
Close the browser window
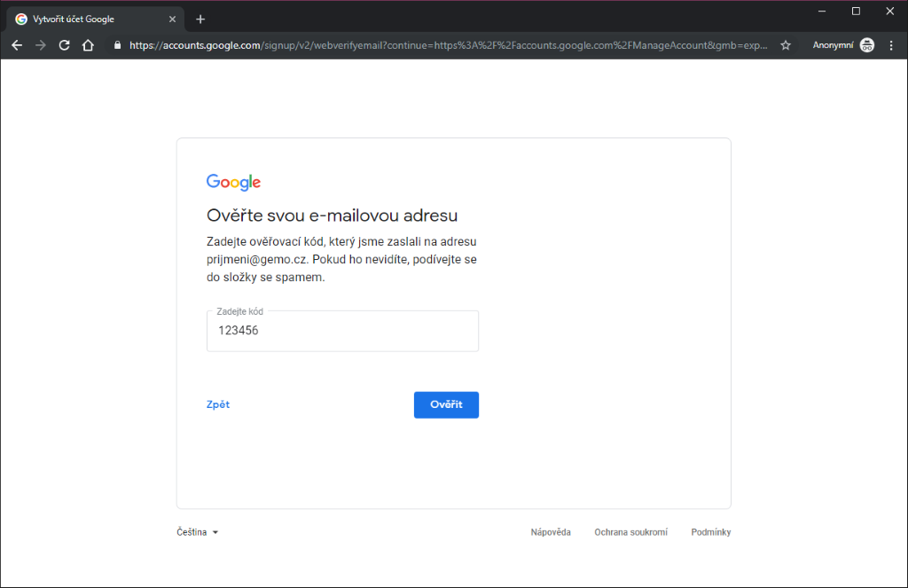890,11
